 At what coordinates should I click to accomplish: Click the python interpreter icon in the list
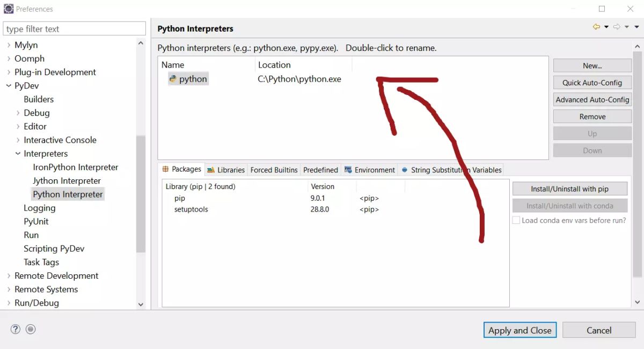pos(173,79)
